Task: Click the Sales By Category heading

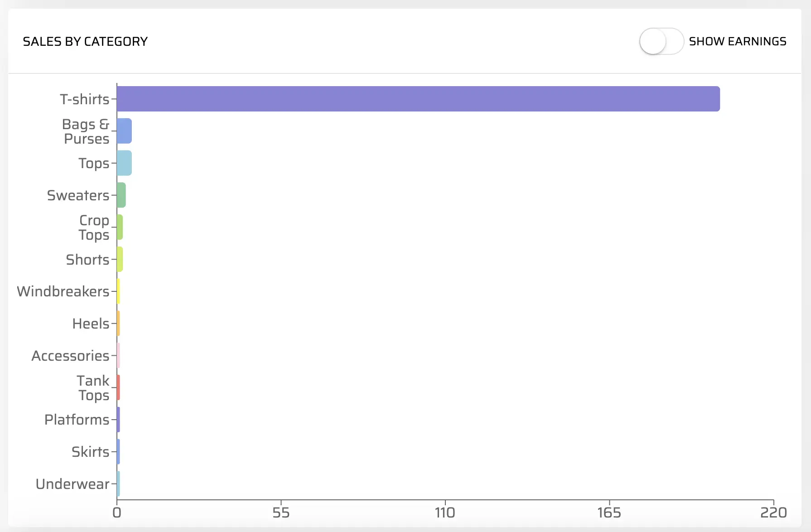Action: 85,42
